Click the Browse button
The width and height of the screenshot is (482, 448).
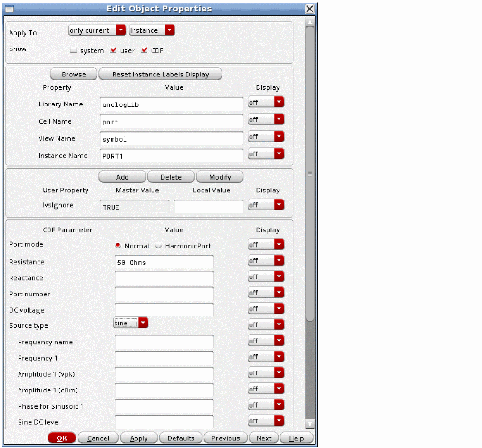point(74,74)
